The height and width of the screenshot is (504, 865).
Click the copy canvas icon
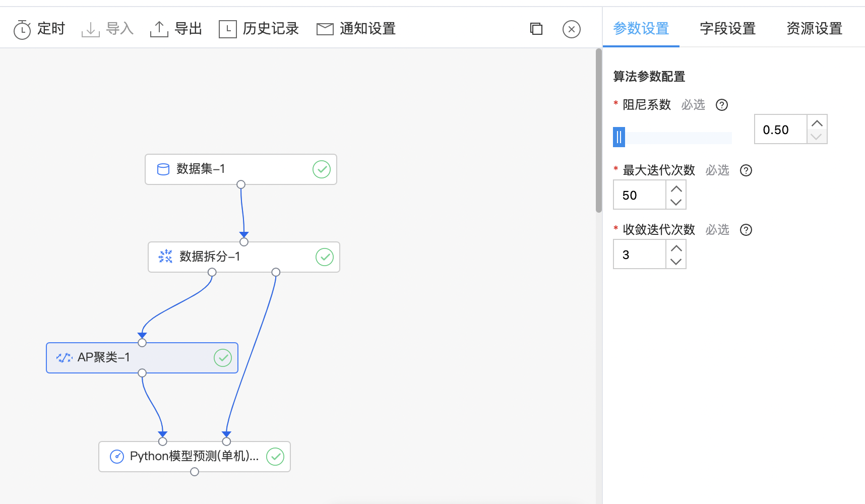point(536,29)
